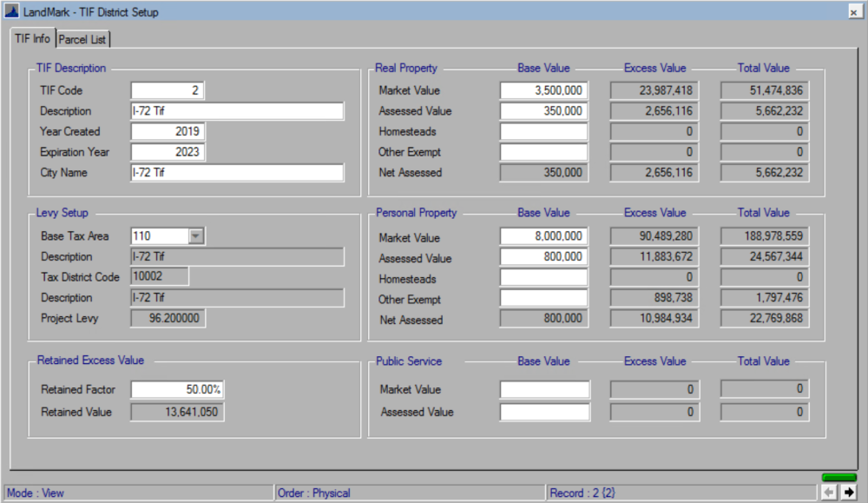The image size is (868, 503).
Task: Click the Order: Physical status section
Action: 347,493
